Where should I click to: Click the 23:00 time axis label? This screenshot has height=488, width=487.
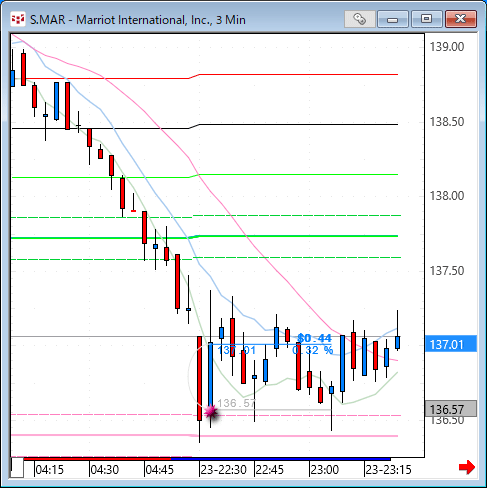pyautogui.click(x=325, y=470)
